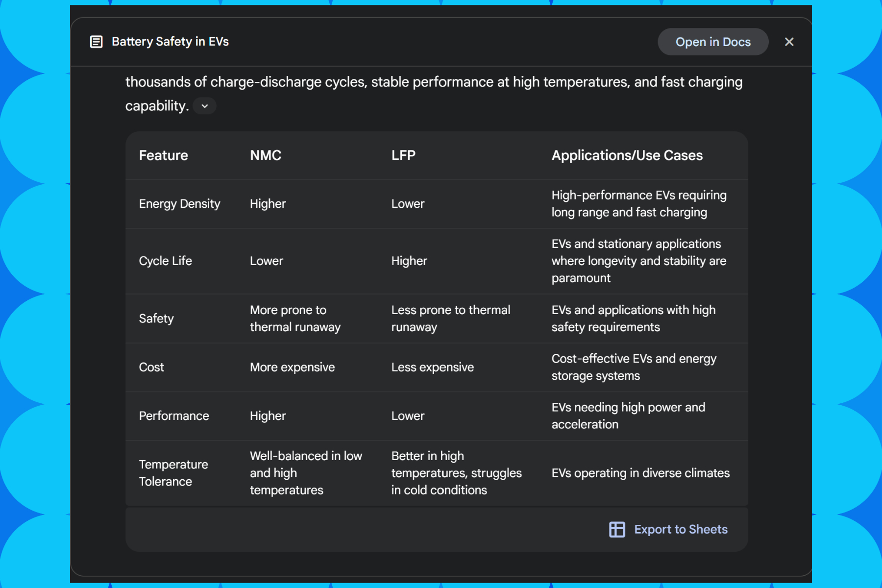This screenshot has width=882, height=588.
Task: Expand the chevron after "capability."
Action: 205,106
